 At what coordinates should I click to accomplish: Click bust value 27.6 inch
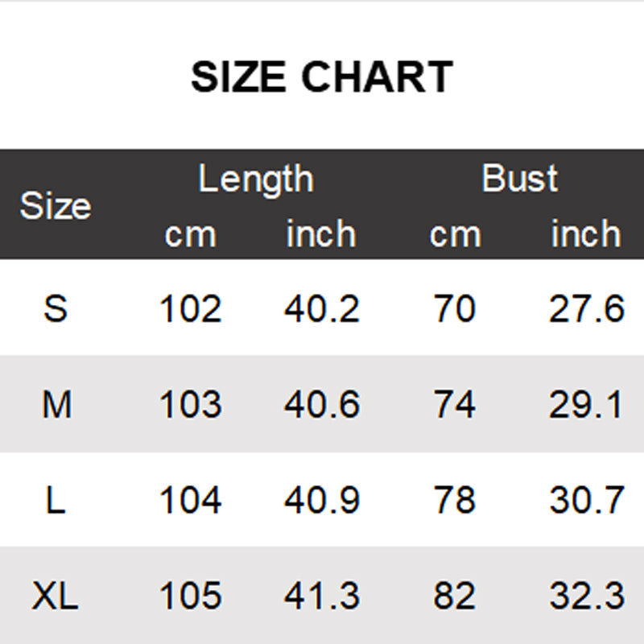pyautogui.click(x=586, y=308)
